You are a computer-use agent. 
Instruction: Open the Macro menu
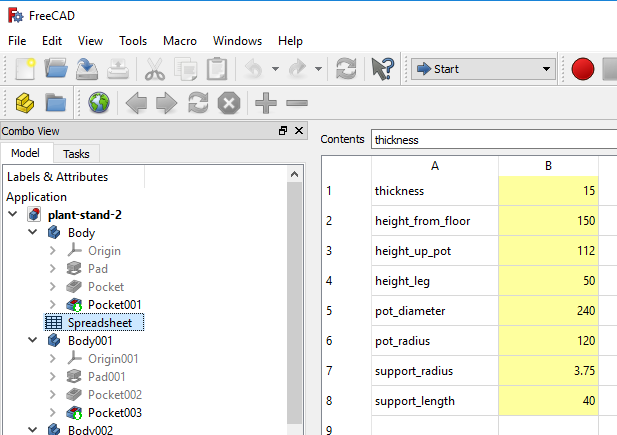[180, 41]
